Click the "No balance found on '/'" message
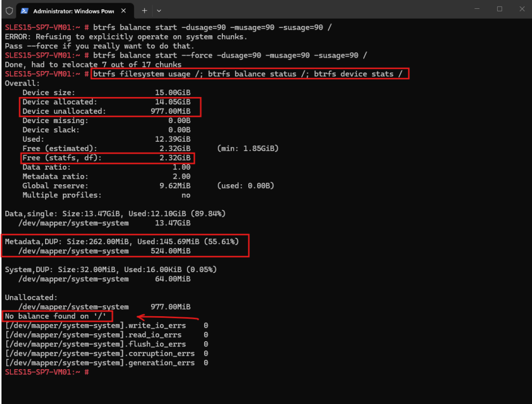The height and width of the screenshot is (404, 532). (x=57, y=316)
